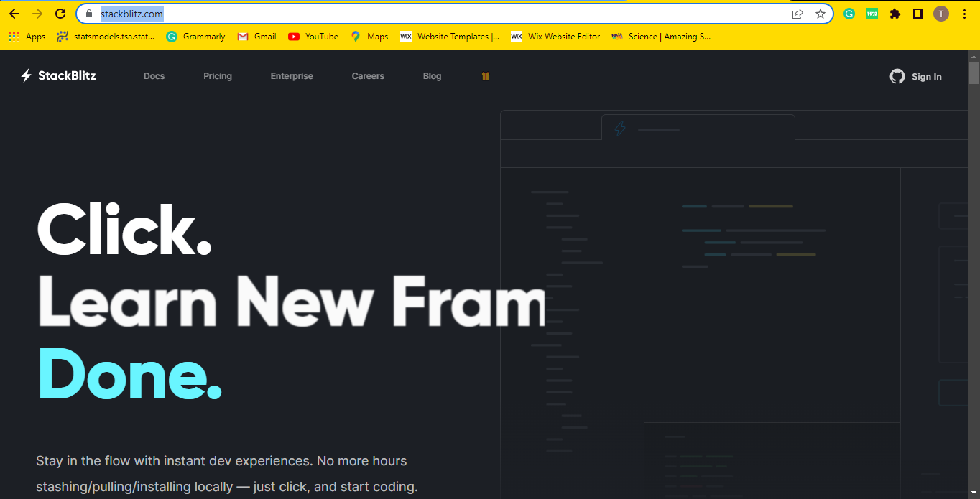Open the Docs menu item
Screen dimensions: 980x499
click(x=154, y=76)
